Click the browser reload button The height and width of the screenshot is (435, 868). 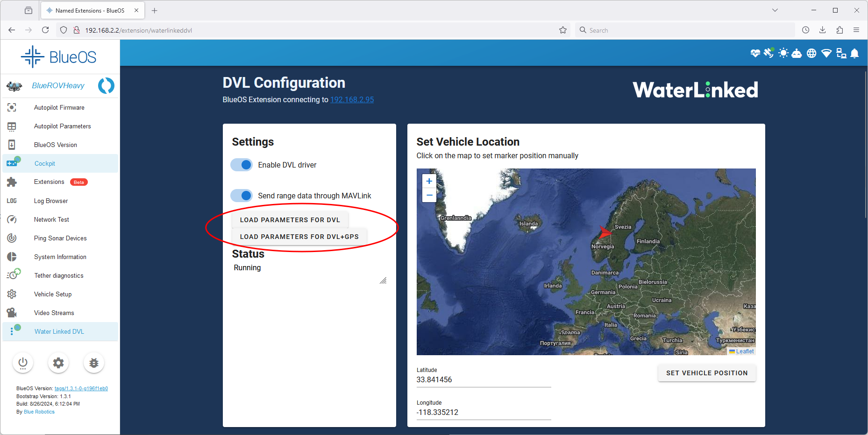pos(45,30)
